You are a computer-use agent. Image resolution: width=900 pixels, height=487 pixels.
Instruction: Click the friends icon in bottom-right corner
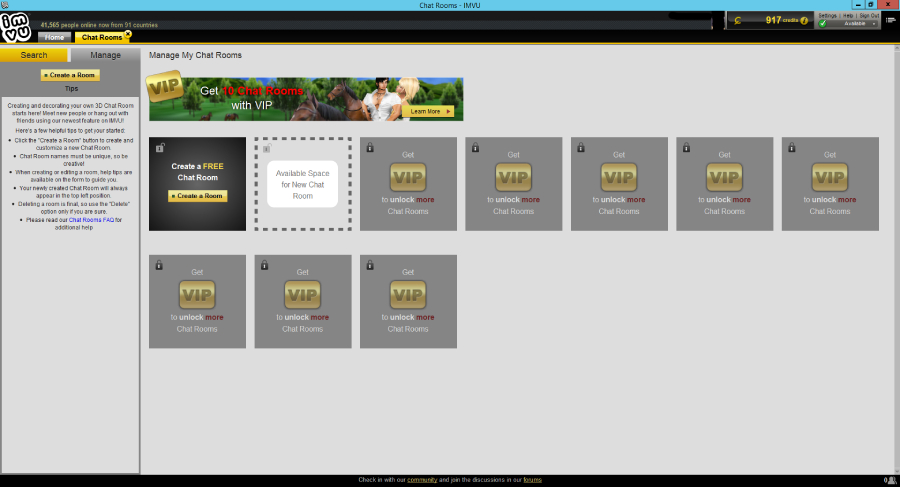point(891,480)
